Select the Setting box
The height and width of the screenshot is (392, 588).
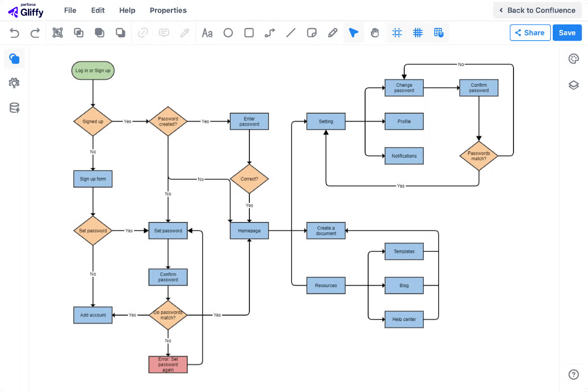point(326,121)
